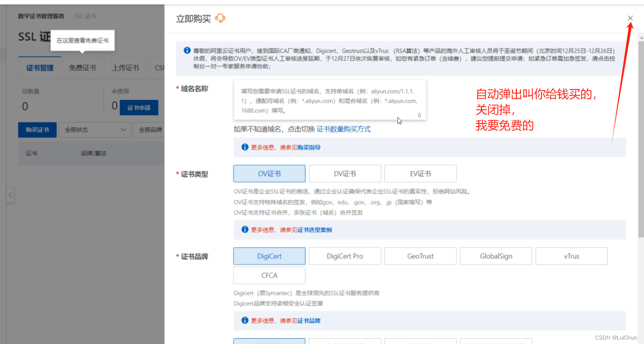The width and height of the screenshot is (644, 344).
Task: Choose the vTrus brand
Action: (x=571, y=256)
